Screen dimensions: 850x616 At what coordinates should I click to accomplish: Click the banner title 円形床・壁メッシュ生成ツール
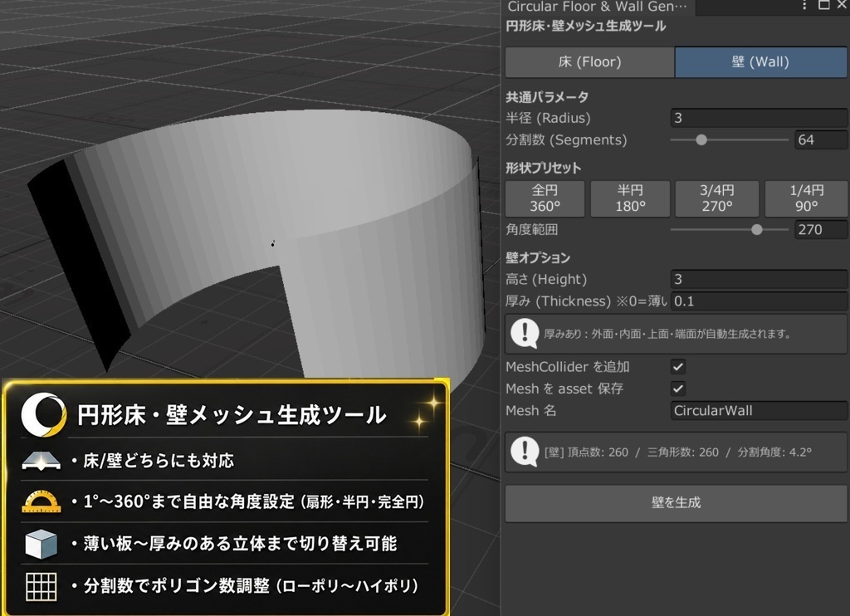coord(232,415)
